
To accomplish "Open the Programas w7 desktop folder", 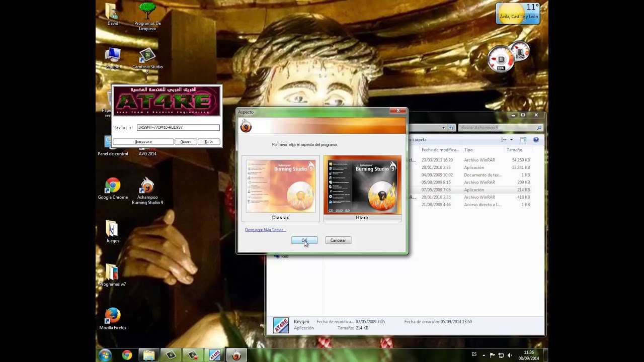I will 113,275.
